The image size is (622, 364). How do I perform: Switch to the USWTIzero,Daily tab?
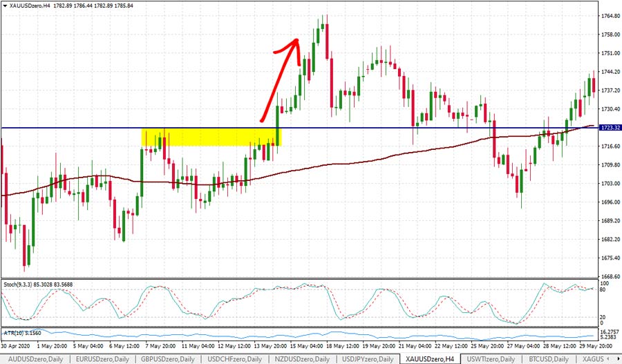click(492, 358)
